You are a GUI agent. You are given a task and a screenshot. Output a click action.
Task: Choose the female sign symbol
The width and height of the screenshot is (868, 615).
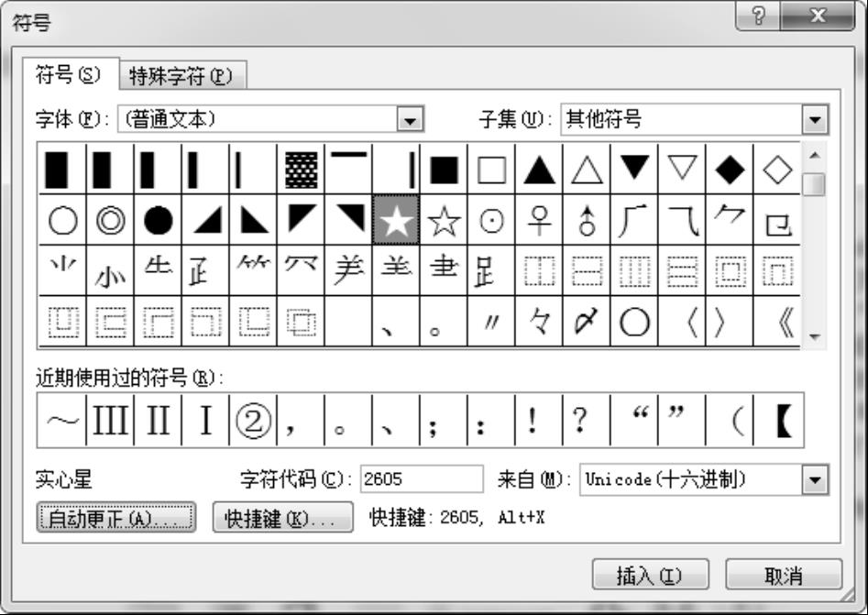coord(539,220)
